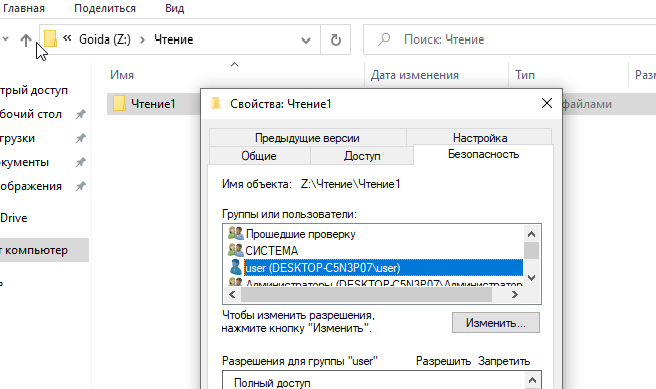Switch to the Общие tab

pos(259,156)
